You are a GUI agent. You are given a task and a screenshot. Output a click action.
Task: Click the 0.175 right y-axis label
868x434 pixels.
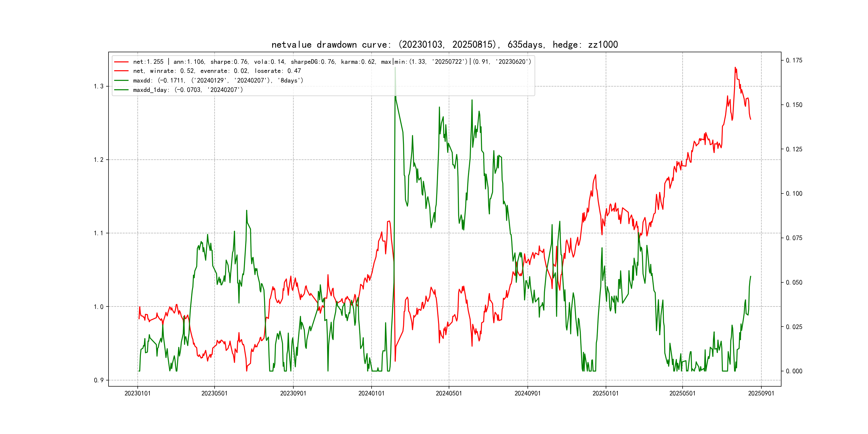click(794, 61)
